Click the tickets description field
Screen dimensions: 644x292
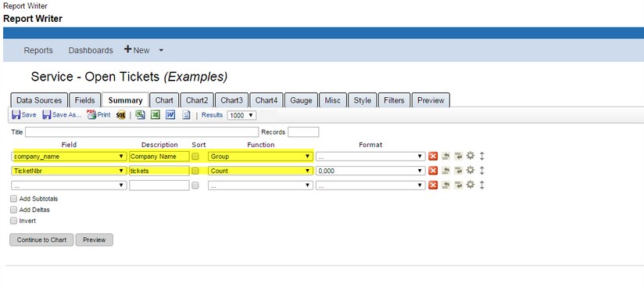159,171
